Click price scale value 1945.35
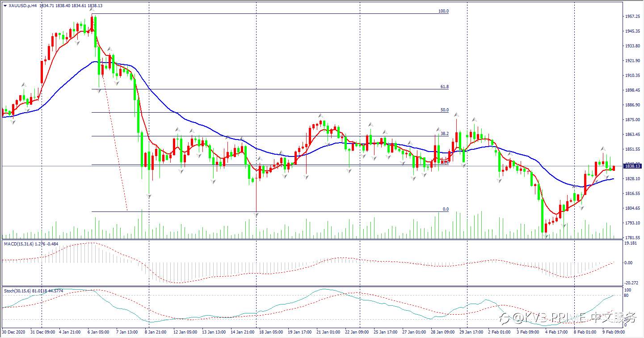 tap(632, 31)
